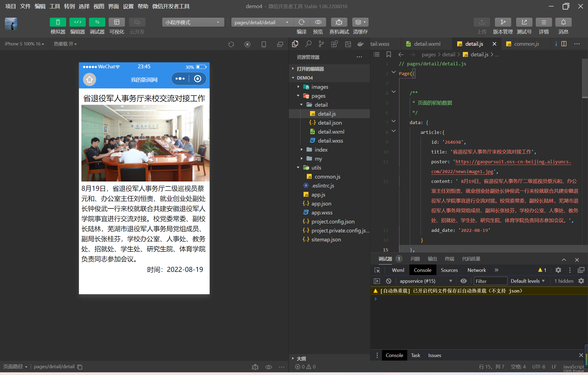Open the 版本管理 version control icon
The height and width of the screenshot is (375, 588).
click(x=503, y=22)
